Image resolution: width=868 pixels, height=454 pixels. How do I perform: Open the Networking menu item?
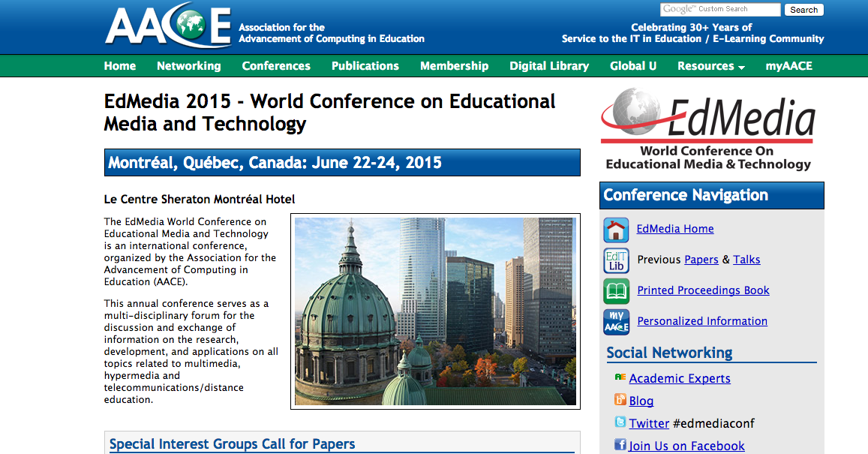coord(189,66)
